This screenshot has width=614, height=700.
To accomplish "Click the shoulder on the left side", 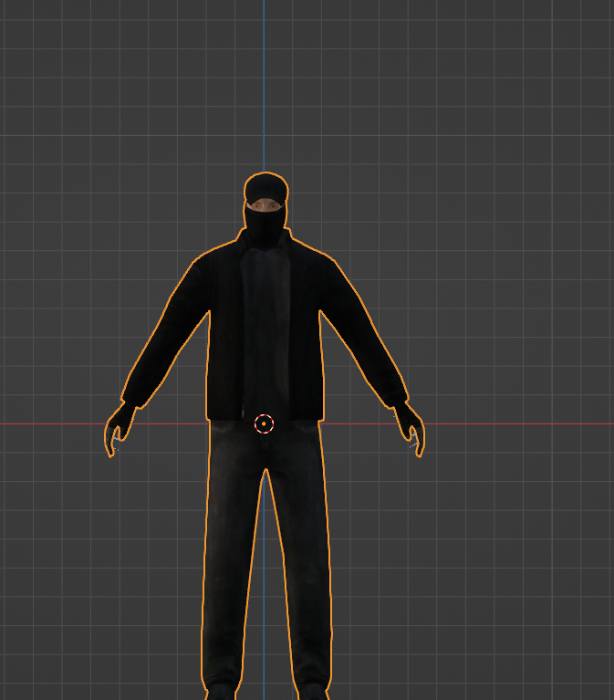I will 205,260.
